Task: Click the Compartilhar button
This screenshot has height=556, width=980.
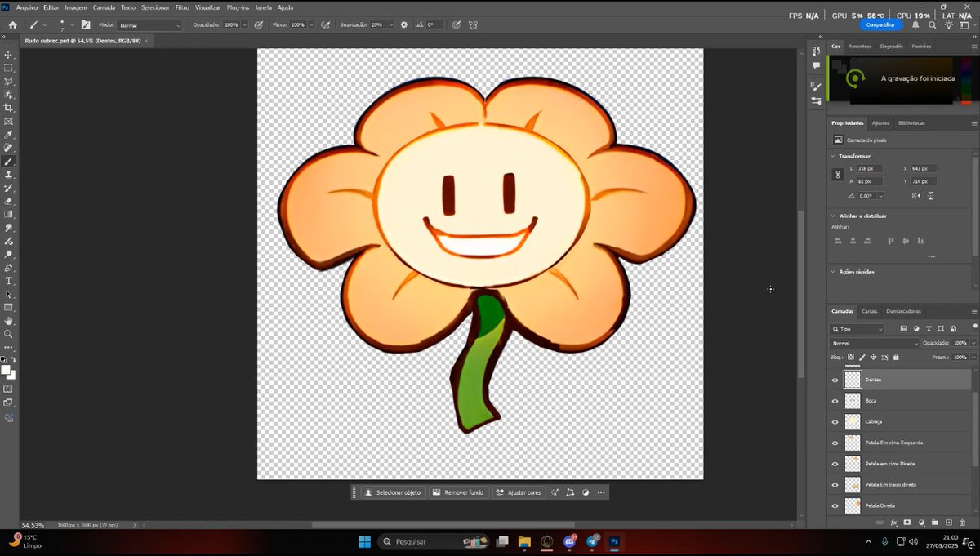Action: click(880, 24)
